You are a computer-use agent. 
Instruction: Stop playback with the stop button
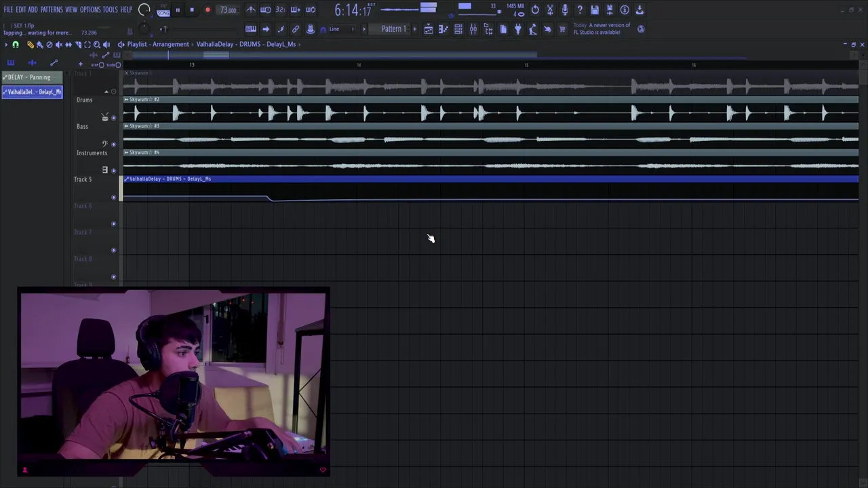(192, 10)
